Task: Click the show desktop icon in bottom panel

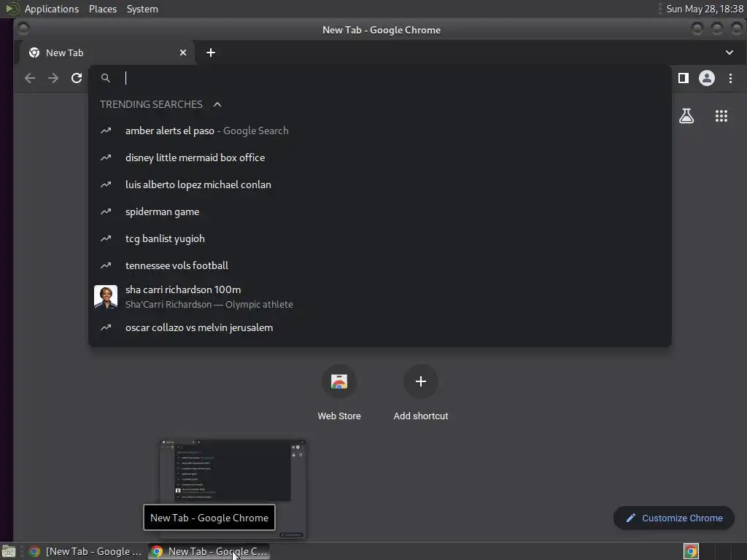Action: tap(9, 551)
